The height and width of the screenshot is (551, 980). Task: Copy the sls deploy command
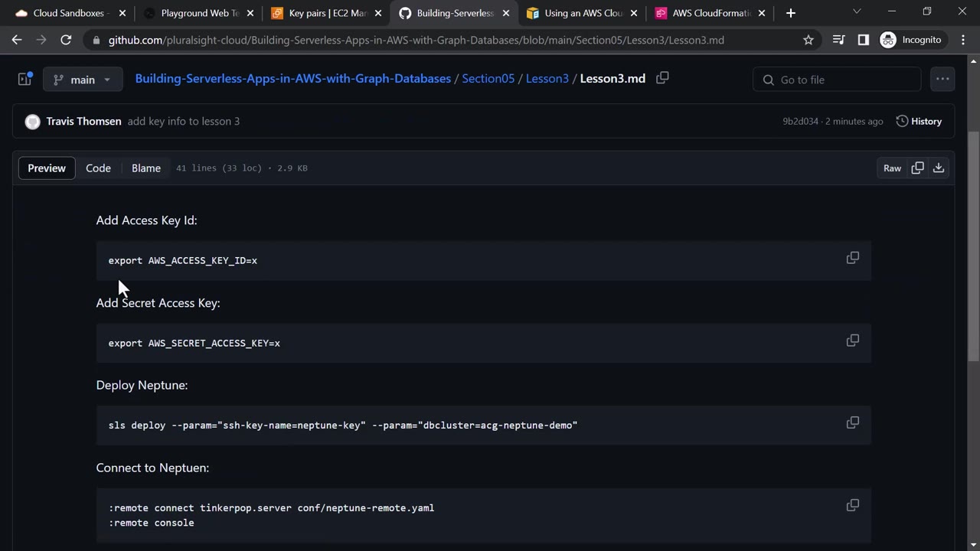pos(852,423)
